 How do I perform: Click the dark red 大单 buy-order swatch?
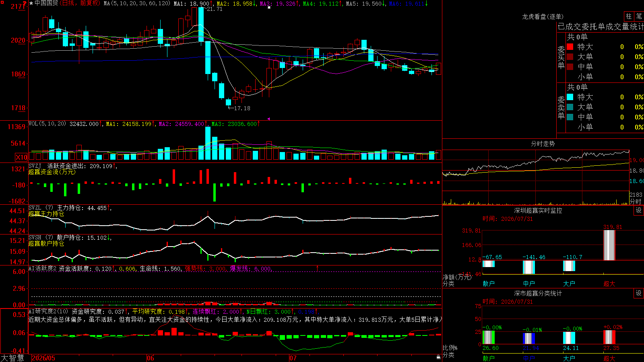570,57
